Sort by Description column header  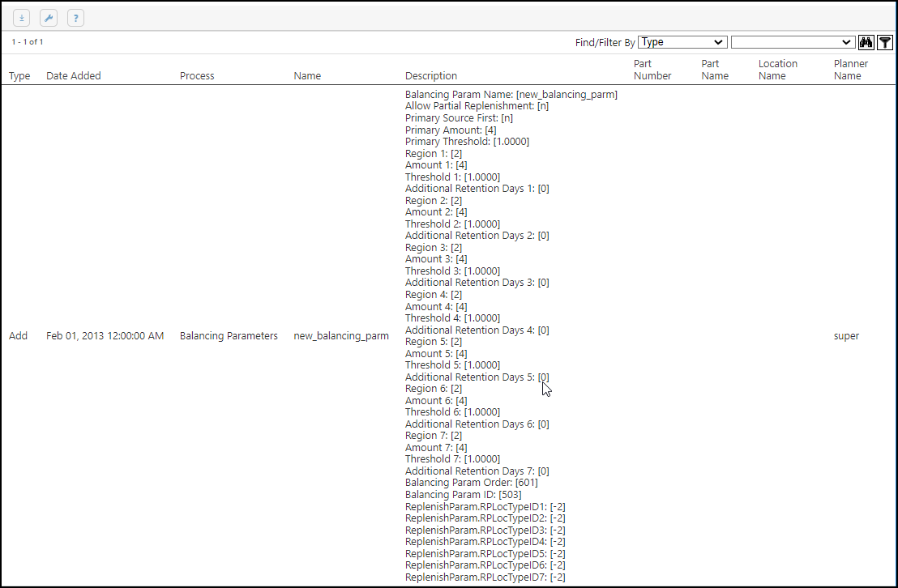click(431, 76)
